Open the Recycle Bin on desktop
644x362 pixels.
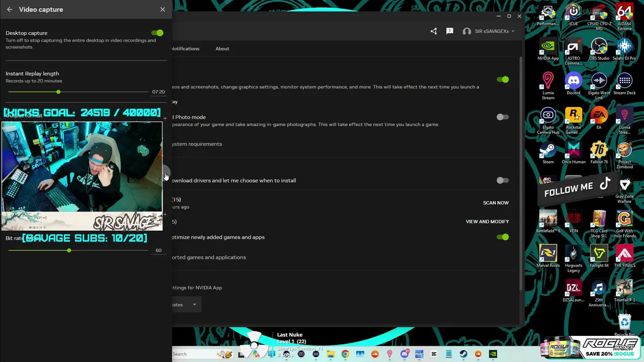(x=624, y=325)
